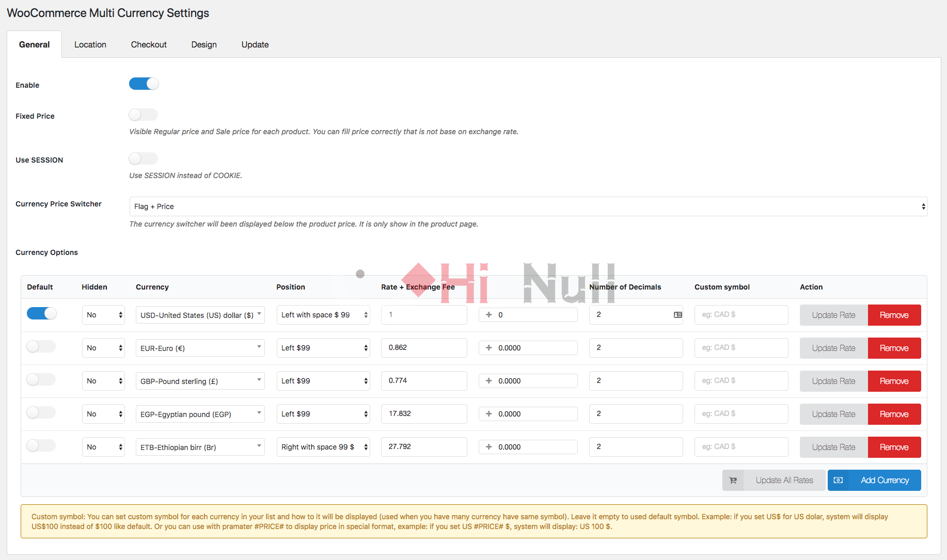Screen dimensions: 947x560
Task: Set EGP-Egyptian pound as default toggle
Action: [x=41, y=412]
